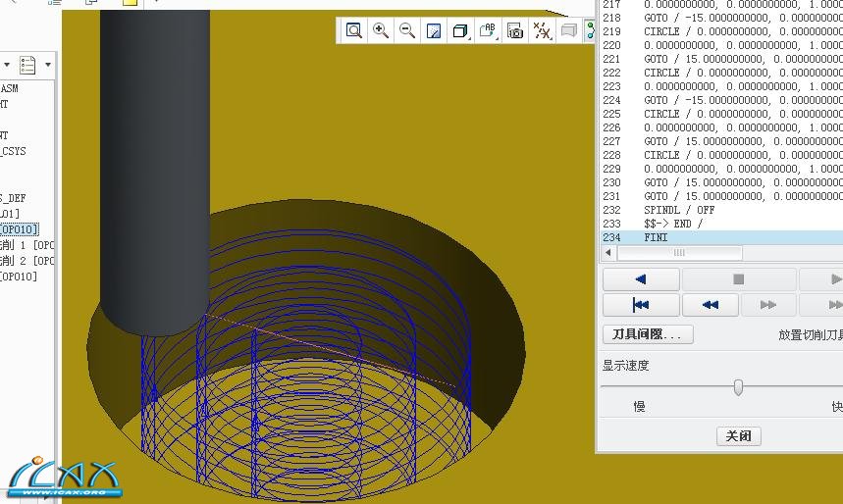This screenshot has width=843, height=504.
Task: Click the camera saved-view icon
Action: click(x=515, y=31)
